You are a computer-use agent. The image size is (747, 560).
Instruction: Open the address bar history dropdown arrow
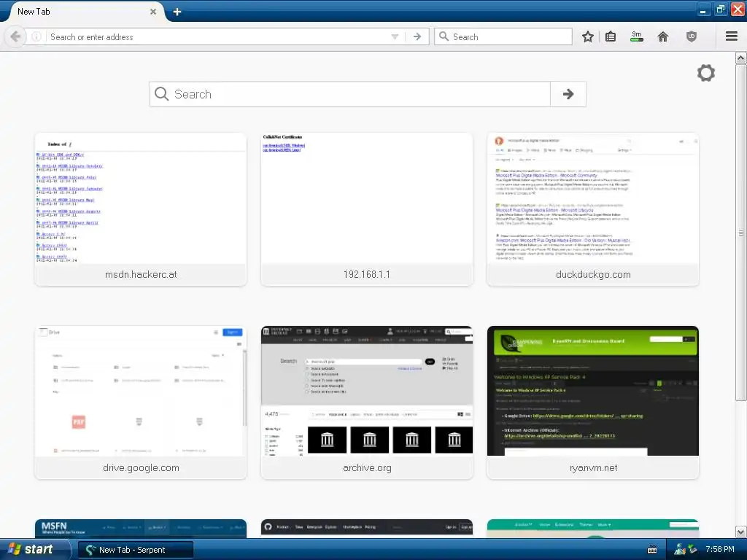point(395,36)
